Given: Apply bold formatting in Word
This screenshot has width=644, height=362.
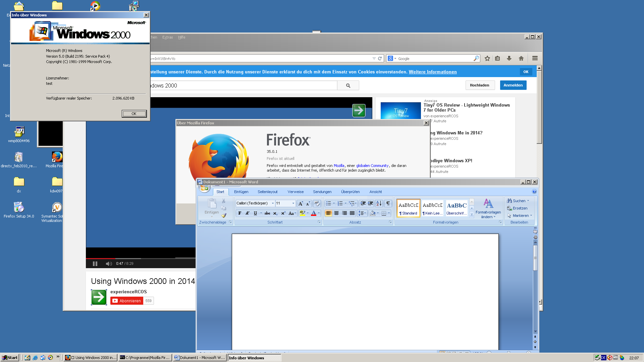Looking at the screenshot, I should tap(239, 213).
